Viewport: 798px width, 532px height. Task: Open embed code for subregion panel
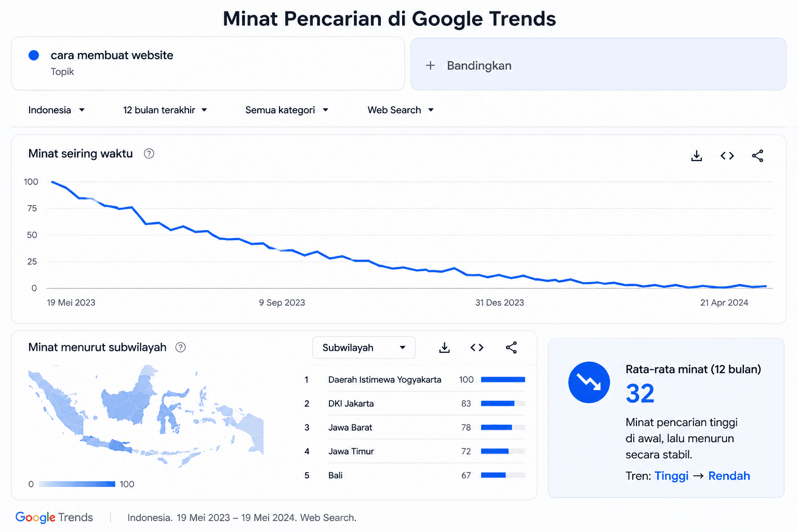point(477,348)
